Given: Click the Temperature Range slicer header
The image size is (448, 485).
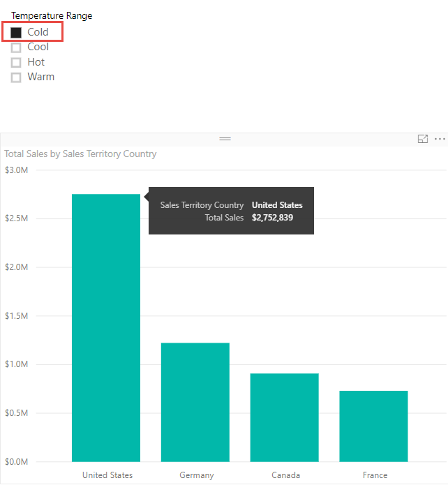Looking at the screenshot, I should [52, 15].
